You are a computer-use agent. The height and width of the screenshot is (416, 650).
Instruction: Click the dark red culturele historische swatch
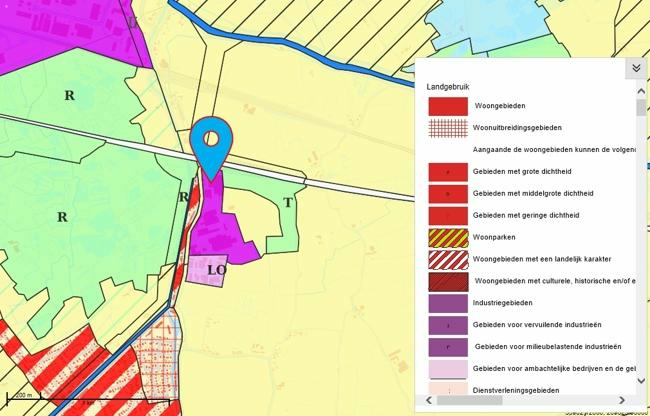point(448,282)
